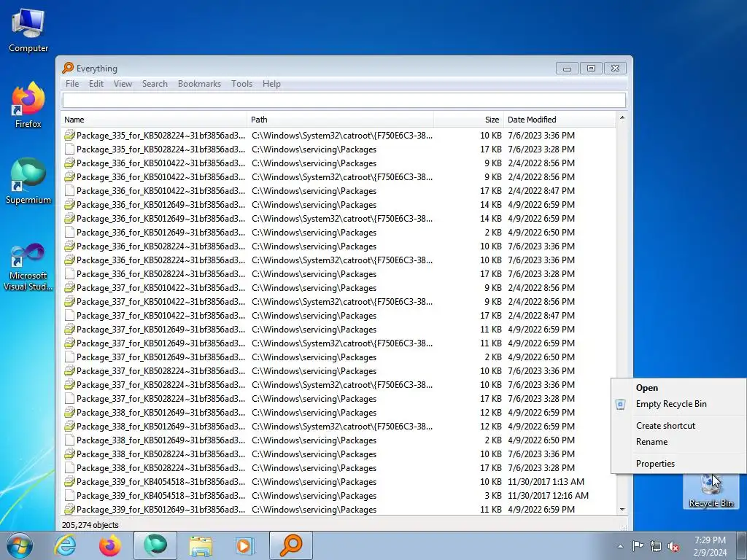This screenshot has height=560, width=747.
Task: Sort results by Date Modified column
Action: point(560,120)
